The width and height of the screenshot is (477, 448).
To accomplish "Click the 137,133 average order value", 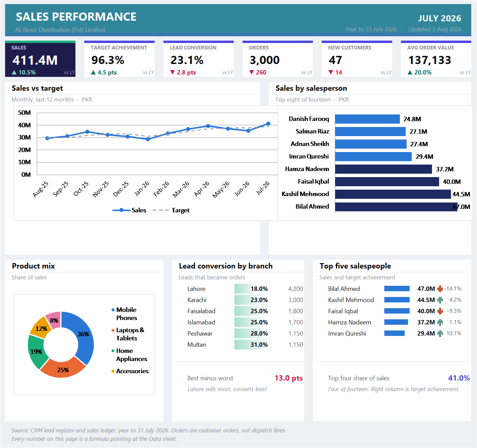I will tap(430, 60).
